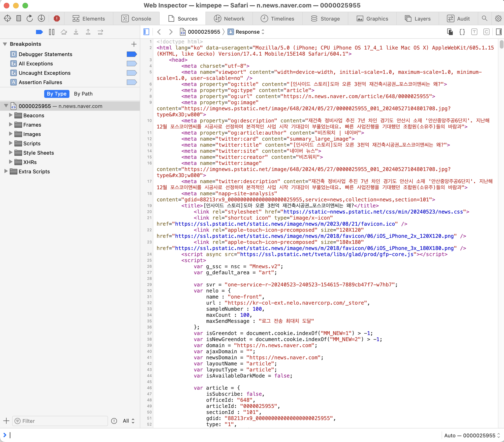Click the source code vertical scrollbar

tap(501, 45)
